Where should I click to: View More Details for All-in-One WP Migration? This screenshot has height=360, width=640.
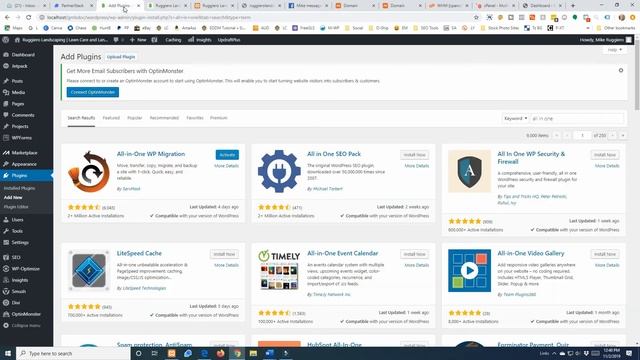[x=227, y=166]
